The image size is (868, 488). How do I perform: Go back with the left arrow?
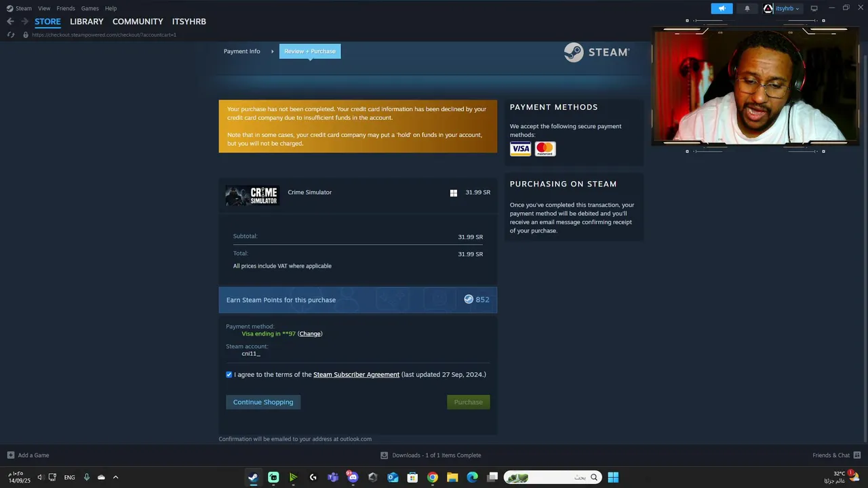point(10,22)
